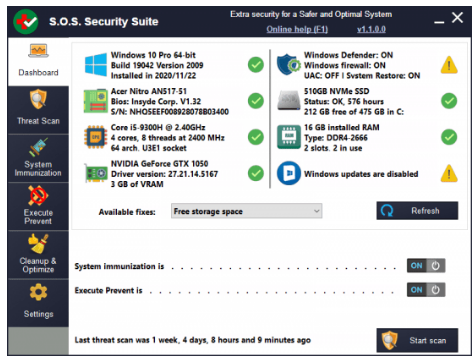Click the Windows Defender shield icon
This screenshot has width=476, height=362.
click(289, 65)
